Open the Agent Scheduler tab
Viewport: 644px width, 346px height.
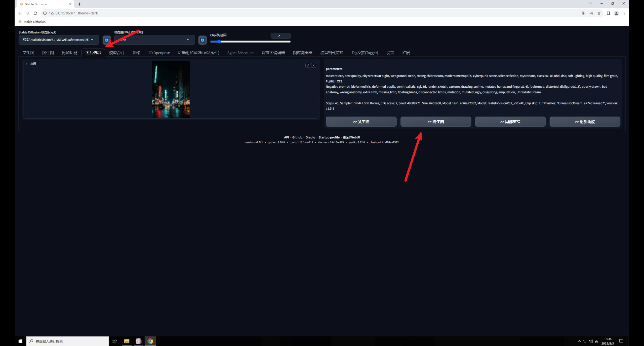[240, 53]
